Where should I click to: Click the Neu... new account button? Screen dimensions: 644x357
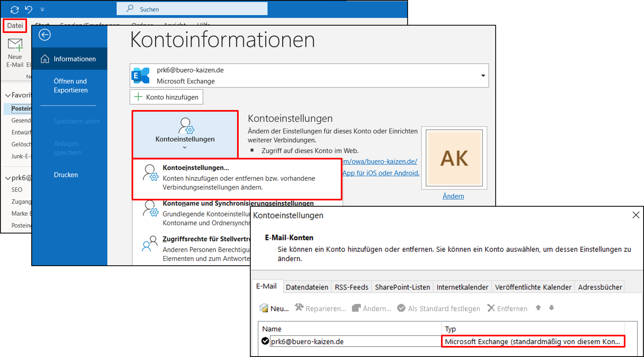[x=274, y=308]
